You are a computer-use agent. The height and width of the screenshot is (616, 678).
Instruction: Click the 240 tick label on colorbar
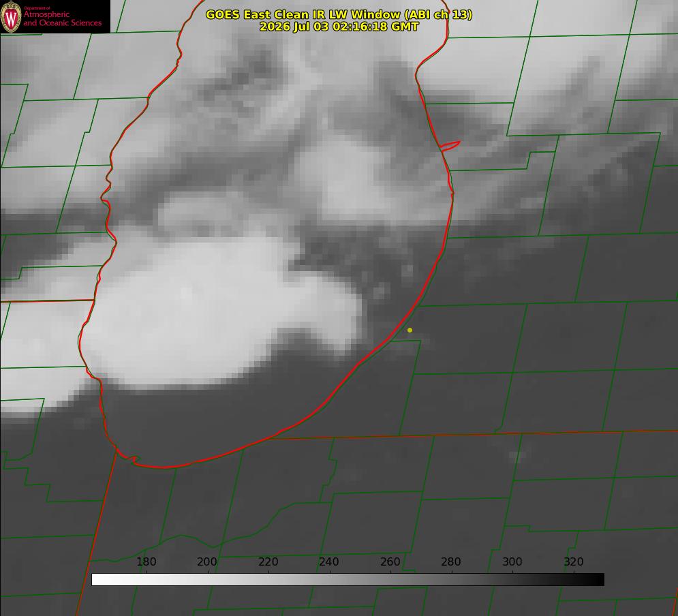[x=329, y=561]
